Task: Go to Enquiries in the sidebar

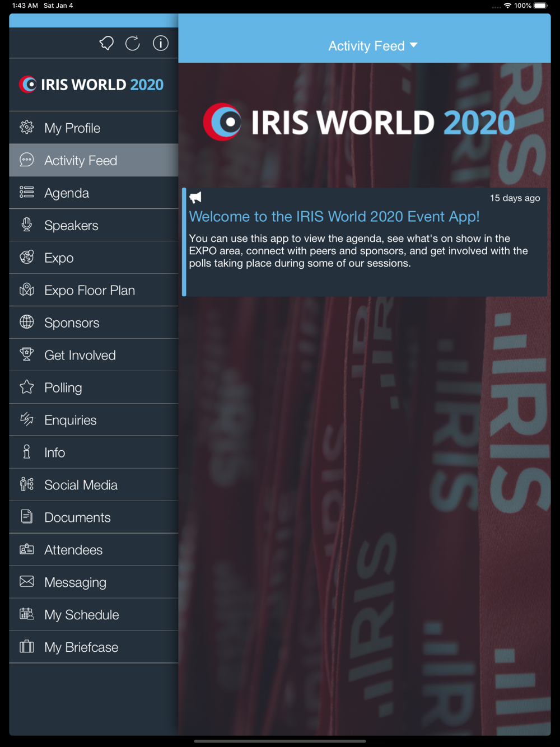Action: pyautogui.click(x=94, y=420)
